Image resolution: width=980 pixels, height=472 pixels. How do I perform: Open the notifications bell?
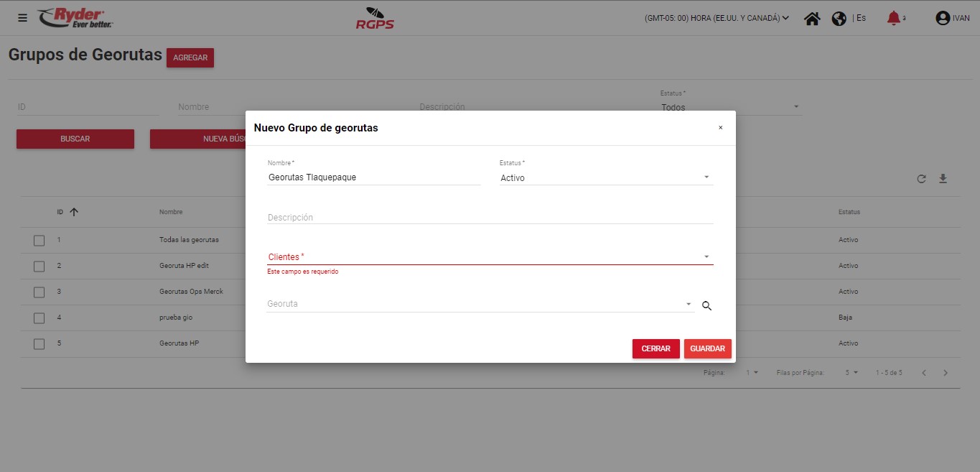(x=893, y=18)
